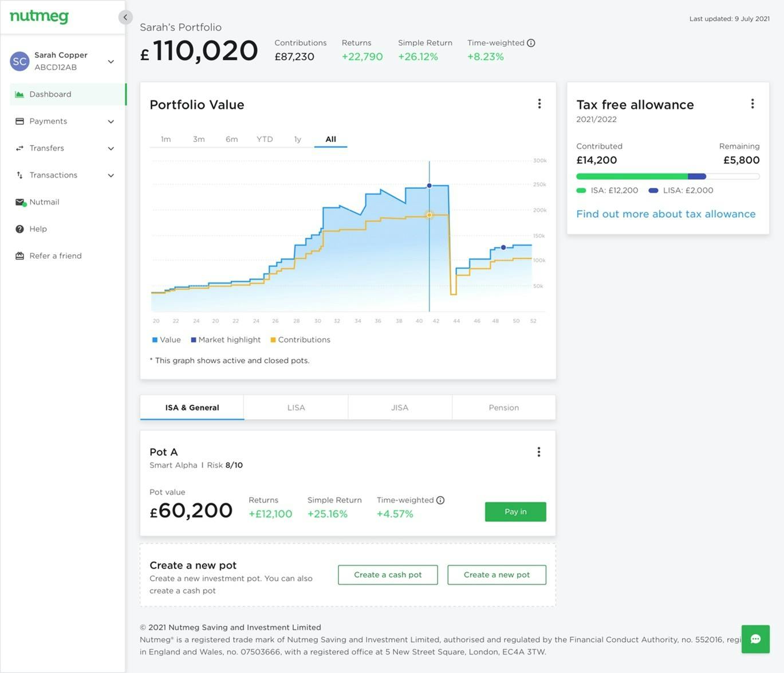
Task: Click the Remaining £5,800 amount
Action: (742, 160)
